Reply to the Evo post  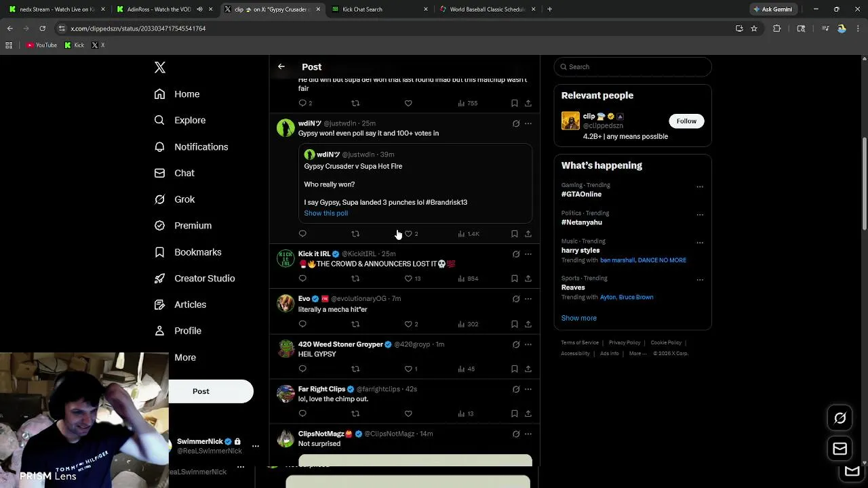(302, 324)
